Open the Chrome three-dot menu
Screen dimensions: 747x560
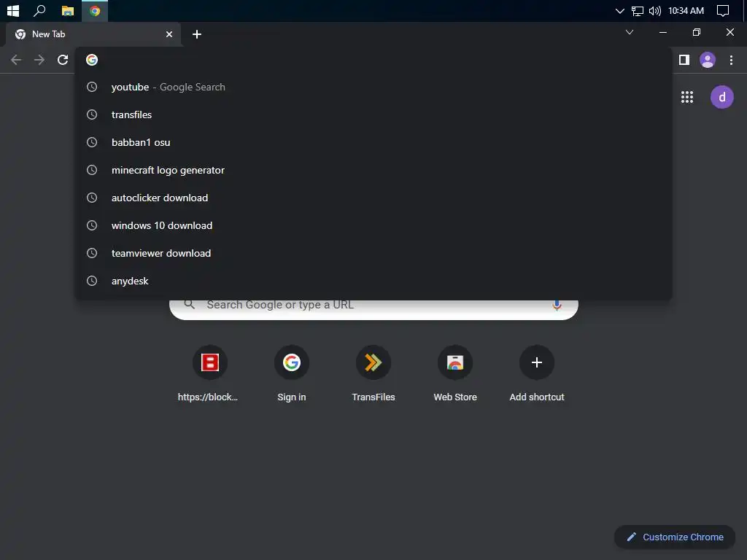coord(731,60)
